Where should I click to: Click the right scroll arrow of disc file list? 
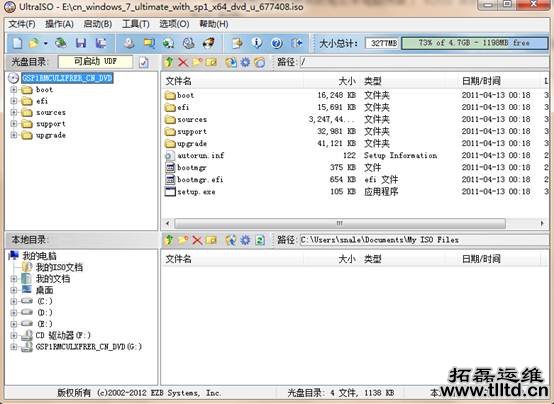point(542,223)
